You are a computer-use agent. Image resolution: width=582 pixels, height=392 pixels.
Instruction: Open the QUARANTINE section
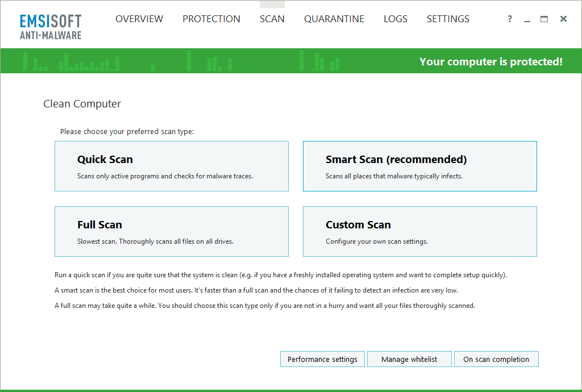[x=334, y=19]
